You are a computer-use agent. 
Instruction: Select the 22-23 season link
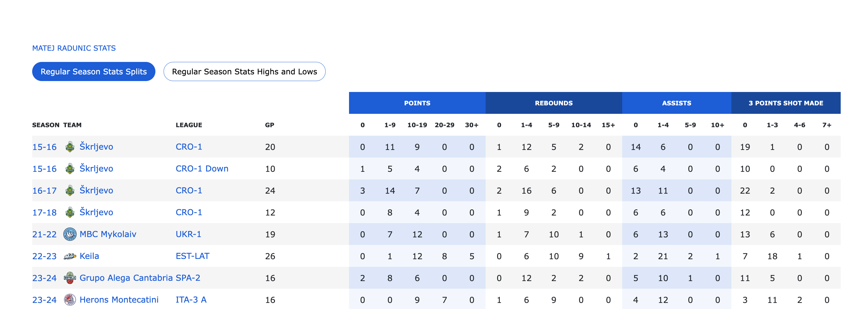tap(45, 256)
